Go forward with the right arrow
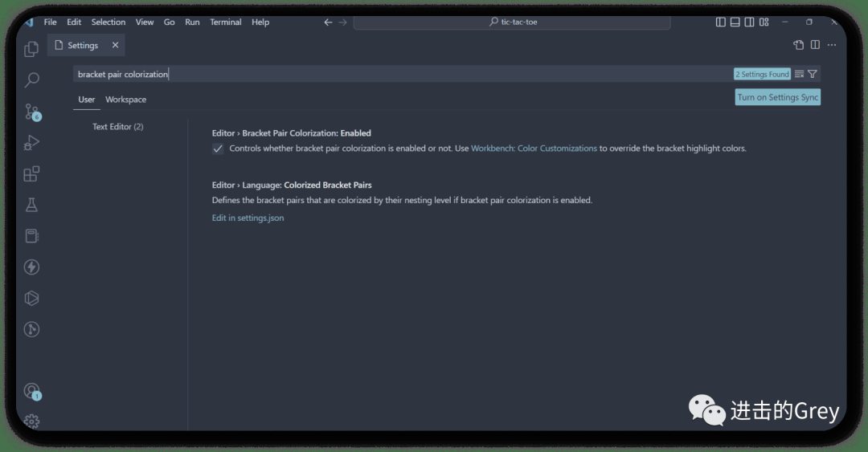This screenshot has width=868, height=452. coord(342,22)
